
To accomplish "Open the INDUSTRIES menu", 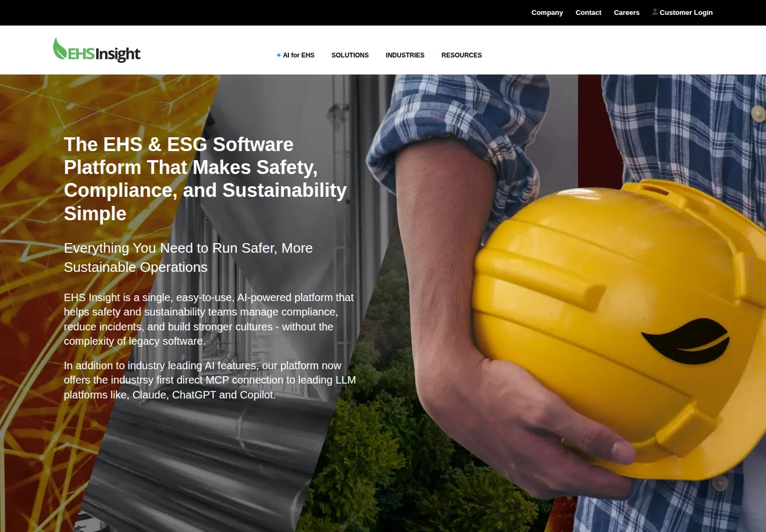I will pos(405,55).
